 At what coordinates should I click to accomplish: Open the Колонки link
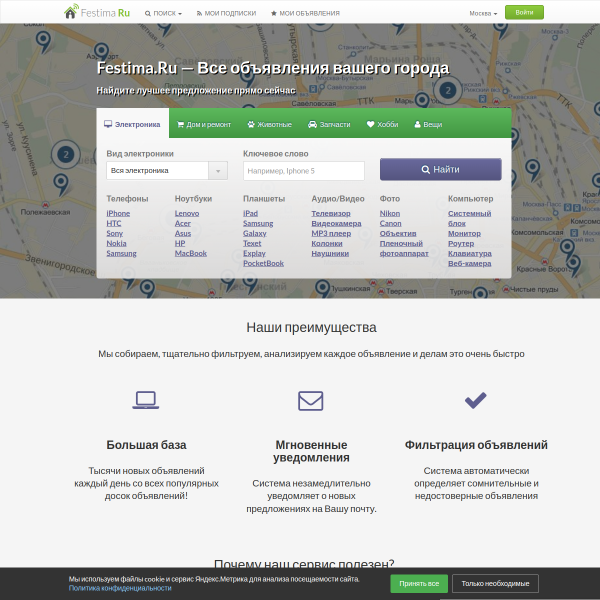pyautogui.click(x=327, y=243)
